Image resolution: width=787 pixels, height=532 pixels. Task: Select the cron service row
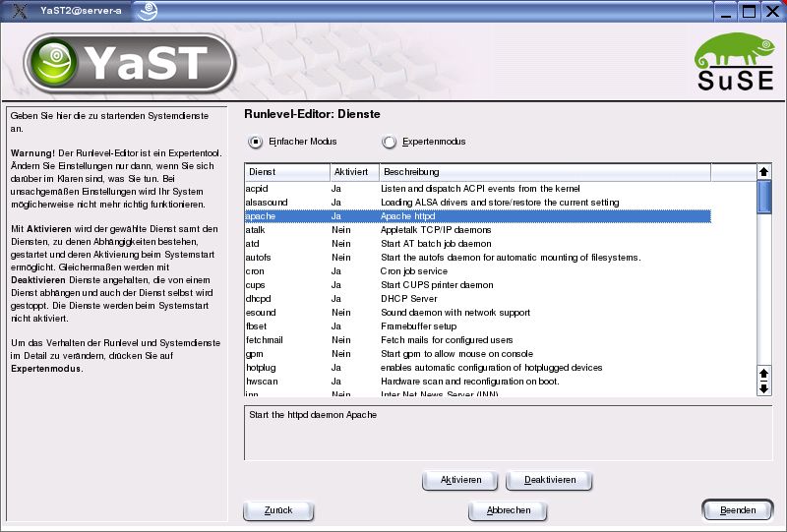click(477, 271)
